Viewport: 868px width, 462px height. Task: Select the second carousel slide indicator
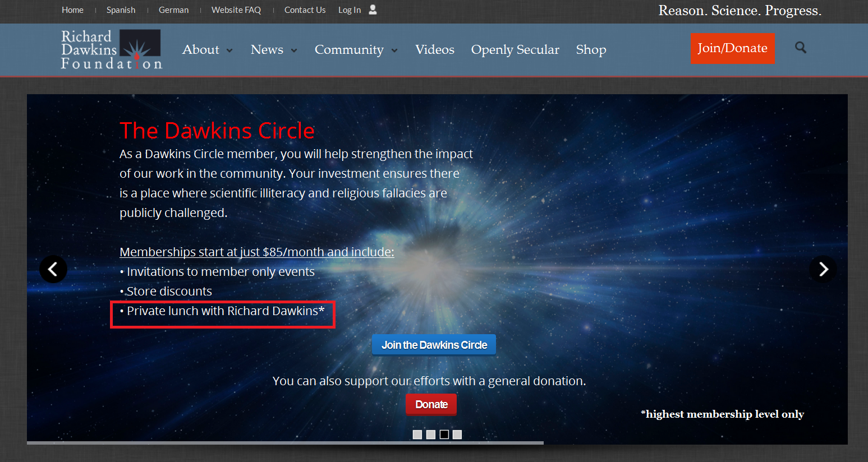tap(431, 435)
